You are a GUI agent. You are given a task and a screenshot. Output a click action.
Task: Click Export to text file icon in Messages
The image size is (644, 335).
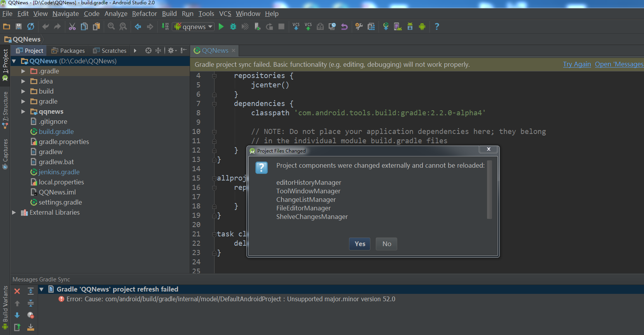[x=17, y=327]
